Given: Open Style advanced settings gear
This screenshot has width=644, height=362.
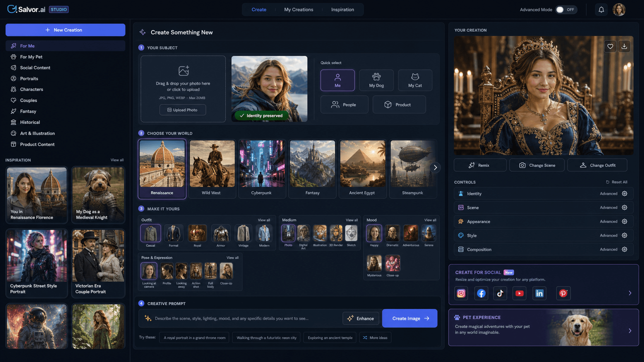Looking at the screenshot, I should click(x=625, y=235).
